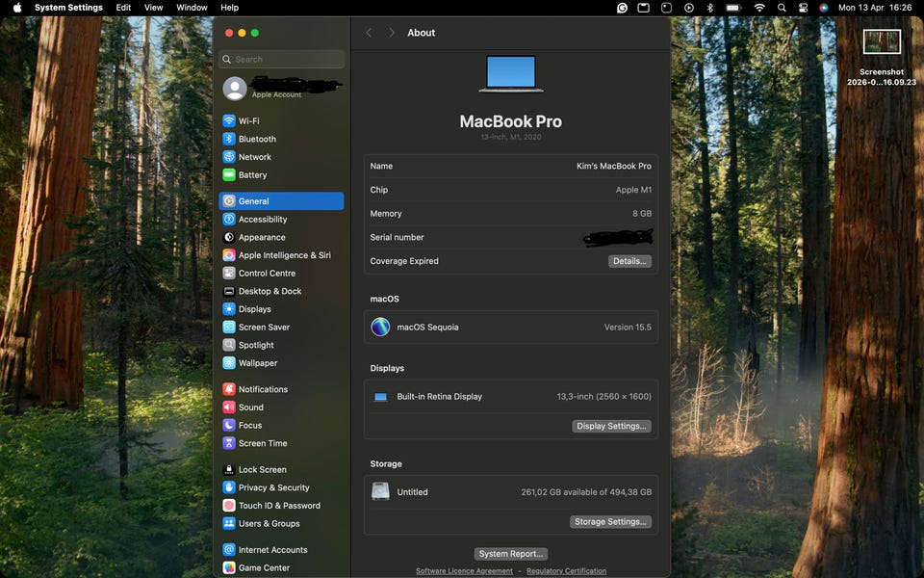Screen dimensions: 924x578
Task: Open Control Centre settings
Action: (x=281, y=273)
